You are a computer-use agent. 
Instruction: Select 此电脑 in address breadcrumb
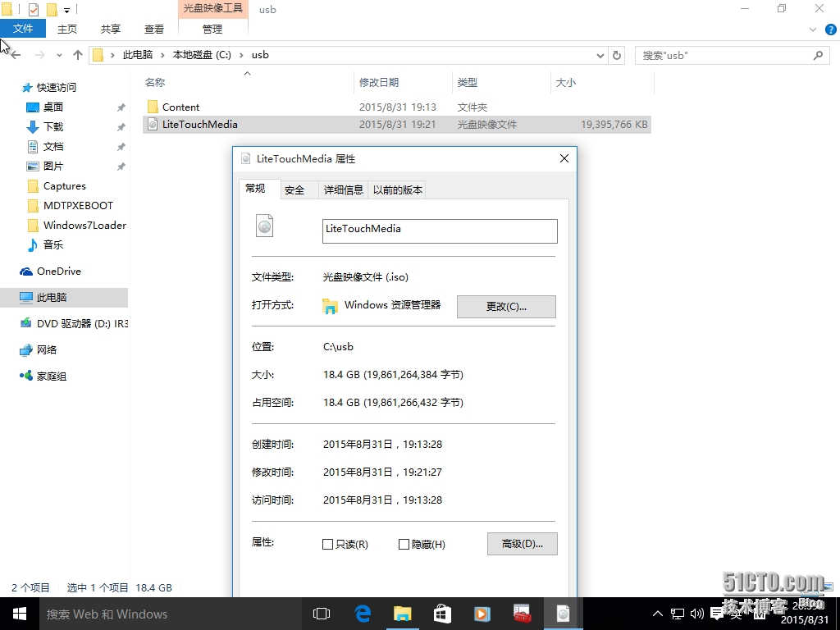[x=138, y=55]
